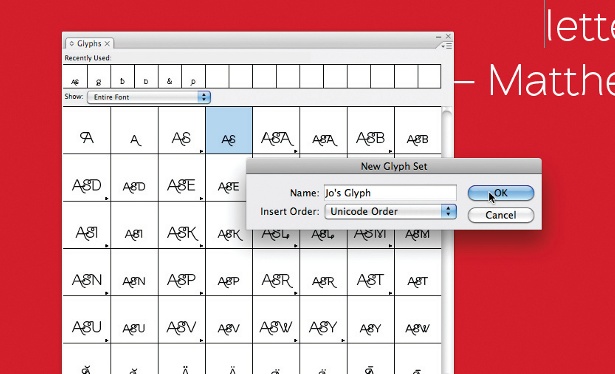Click the small D glyph in Recently Used
615x374 pixels.
click(x=146, y=77)
